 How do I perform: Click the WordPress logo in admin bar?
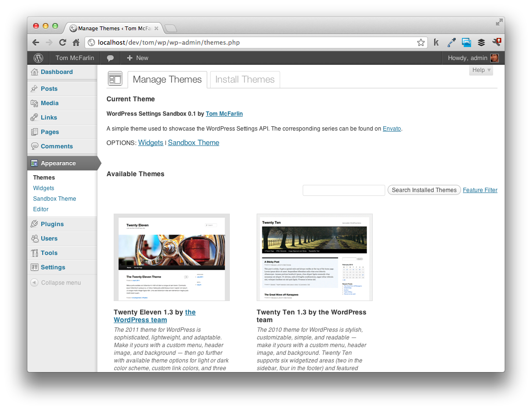coord(38,58)
